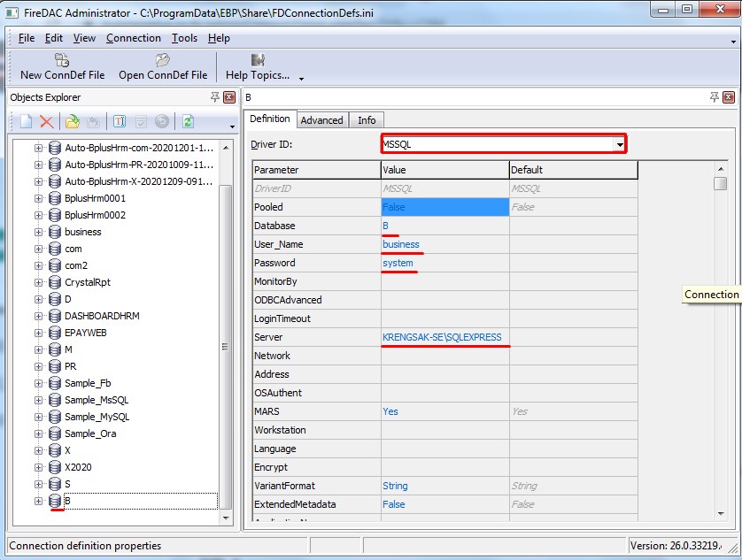
Task: Select the Auto-BplusHrm-com-20201201 connection
Action: point(139,148)
